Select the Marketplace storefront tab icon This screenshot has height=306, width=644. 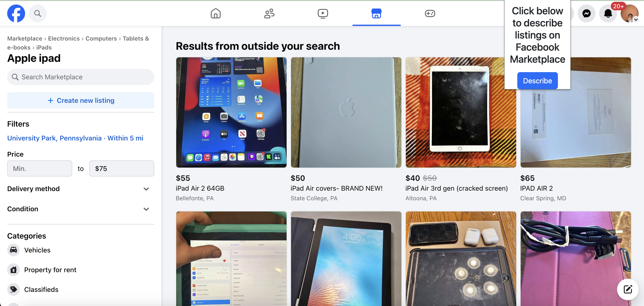click(x=376, y=13)
